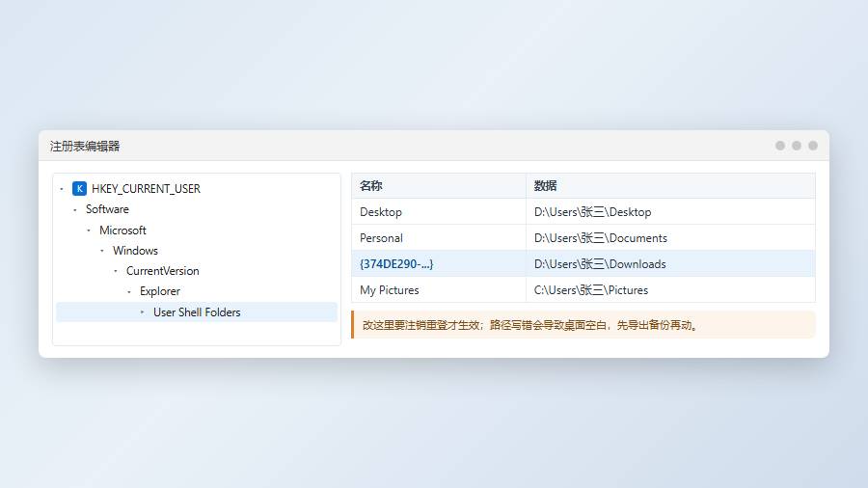Image resolution: width=868 pixels, height=488 pixels.
Task: Collapse the HKEY_CURRENT_USER node arrow
Action: pyautogui.click(x=62, y=189)
